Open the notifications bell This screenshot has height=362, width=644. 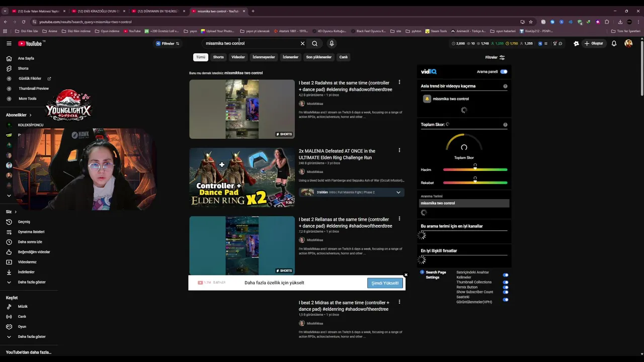[x=614, y=44]
